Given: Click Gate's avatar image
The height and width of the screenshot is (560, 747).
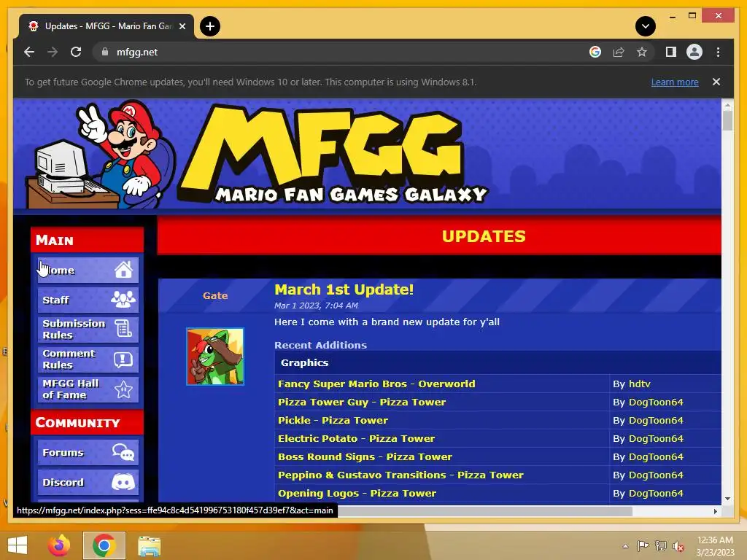Looking at the screenshot, I should 215,356.
